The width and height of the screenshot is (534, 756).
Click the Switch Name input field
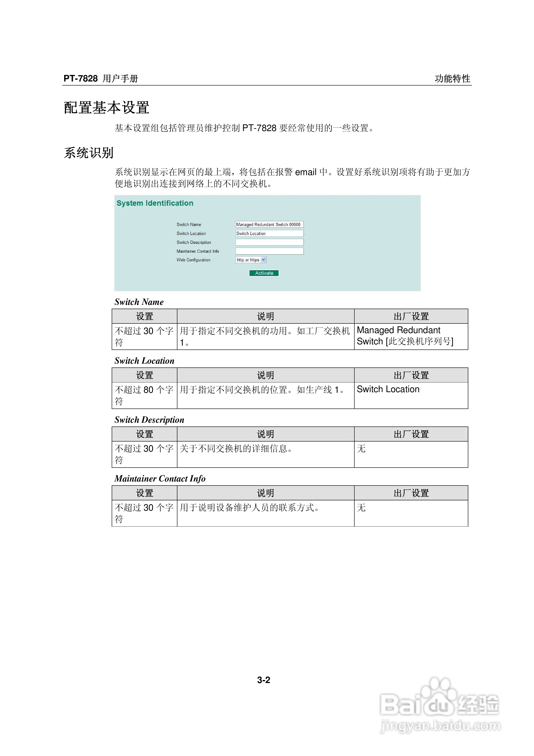tap(269, 224)
